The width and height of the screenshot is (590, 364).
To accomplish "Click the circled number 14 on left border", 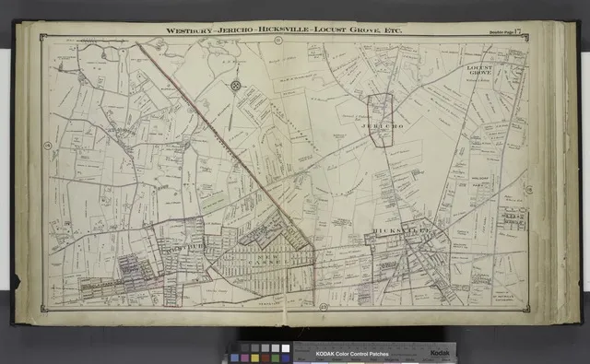I will [x=47, y=146].
